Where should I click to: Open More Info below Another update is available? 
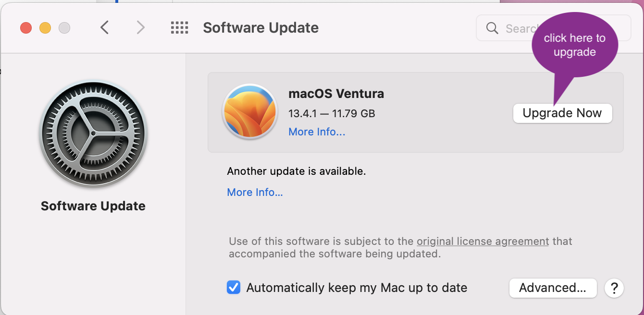click(x=255, y=192)
